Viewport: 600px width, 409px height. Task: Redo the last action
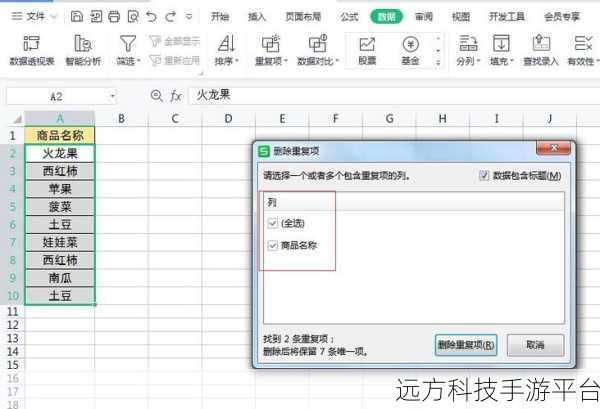[x=170, y=16]
